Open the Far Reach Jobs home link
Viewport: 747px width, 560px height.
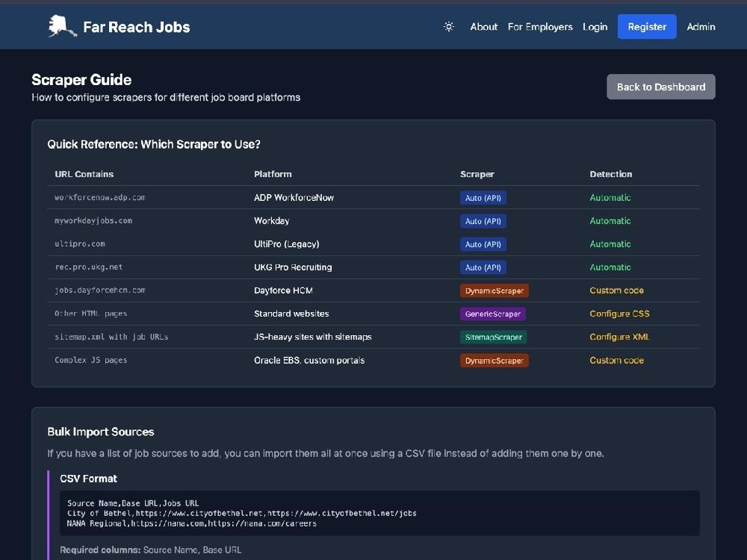pos(119,27)
